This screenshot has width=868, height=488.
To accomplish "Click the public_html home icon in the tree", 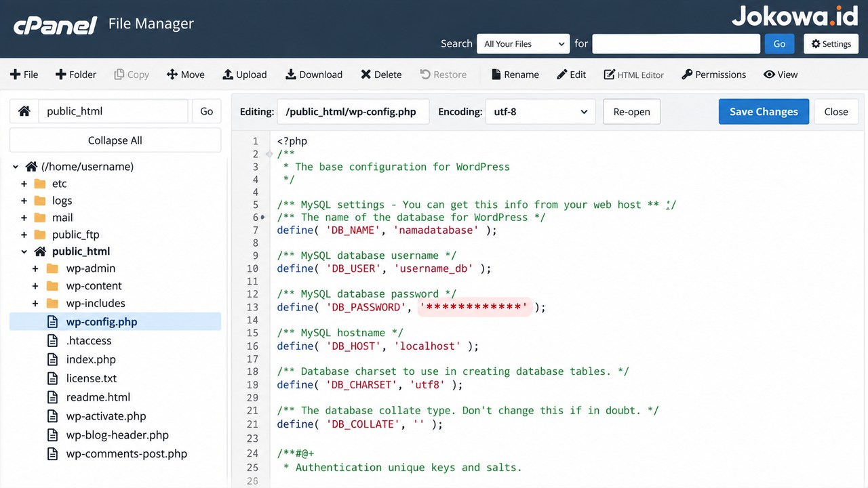I will [41, 251].
